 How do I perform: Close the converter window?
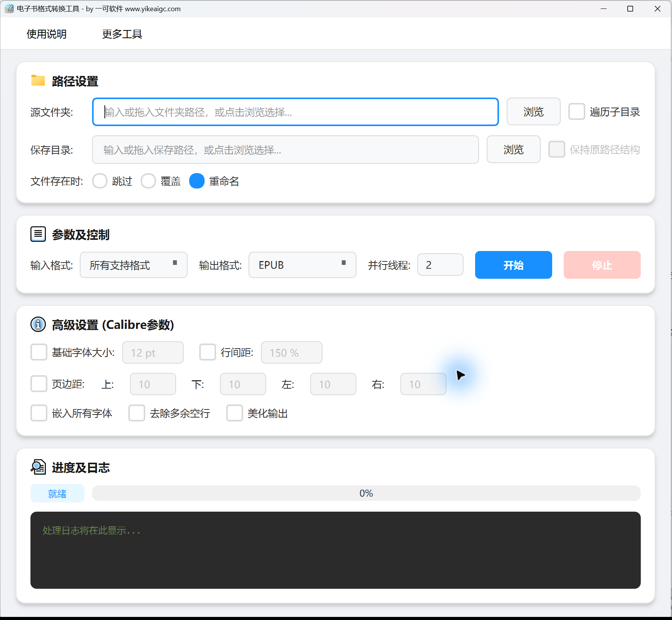coord(657,8)
